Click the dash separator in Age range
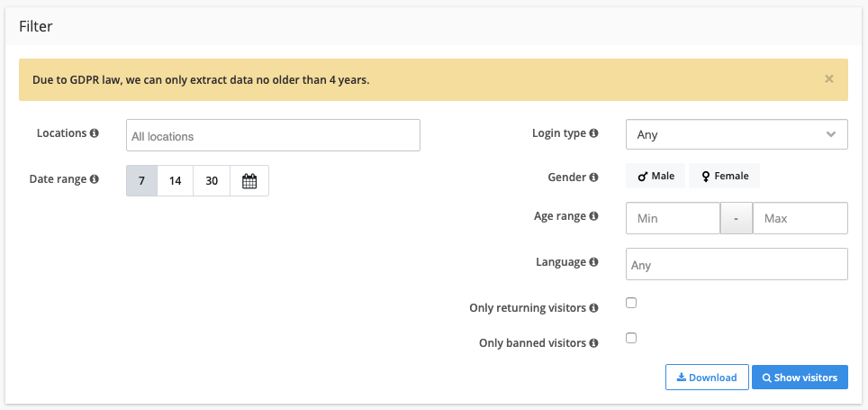 click(x=737, y=218)
